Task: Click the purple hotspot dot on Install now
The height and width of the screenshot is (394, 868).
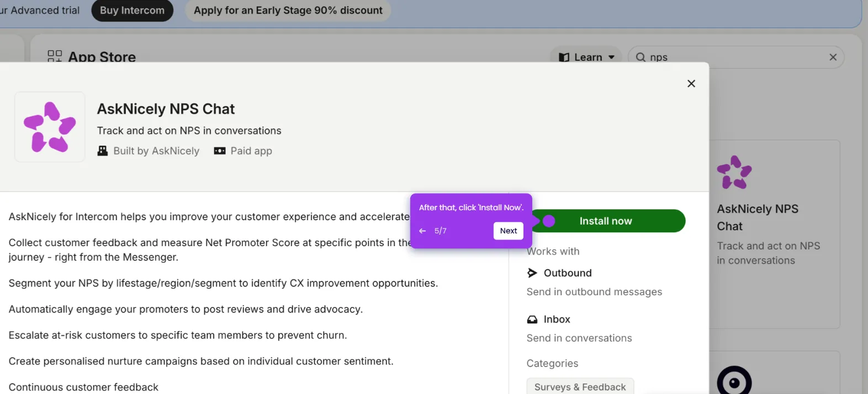Action: 548,221
